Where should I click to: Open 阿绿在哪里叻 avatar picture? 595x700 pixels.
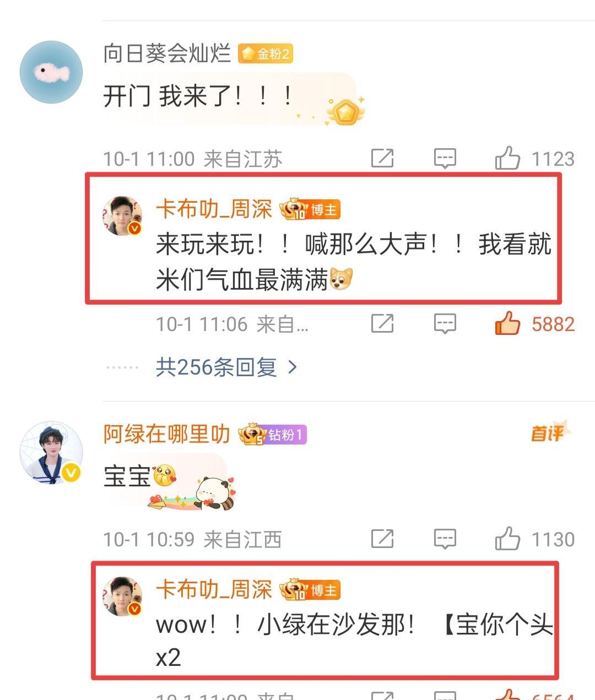51,453
